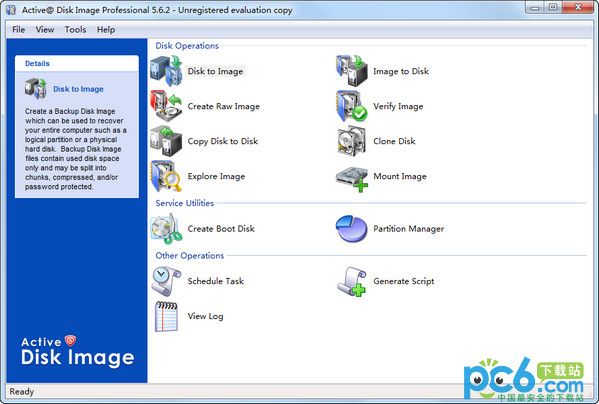Viewport: 599px width, 404px height.
Task: Click the Partition Manager text label
Action: pos(408,229)
